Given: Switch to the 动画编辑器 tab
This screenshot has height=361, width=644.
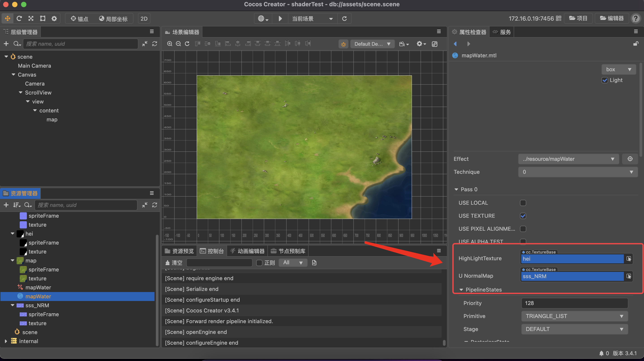Looking at the screenshot, I should click(247, 251).
